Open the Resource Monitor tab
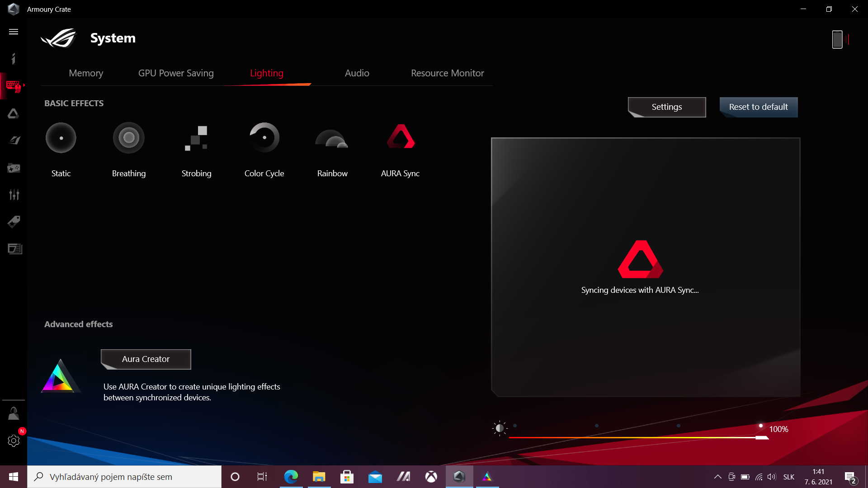 447,73
